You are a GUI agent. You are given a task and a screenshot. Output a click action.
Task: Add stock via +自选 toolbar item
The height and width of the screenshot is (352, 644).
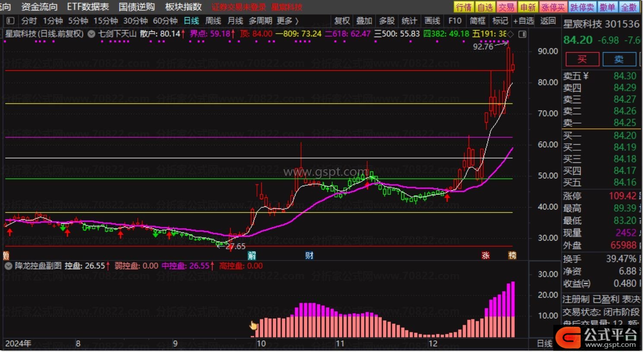click(x=523, y=21)
